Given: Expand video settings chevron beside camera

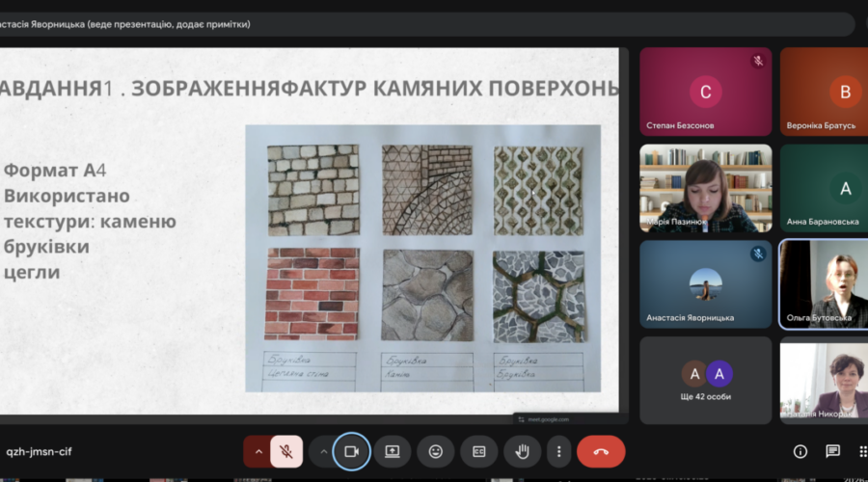Looking at the screenshot, I should tap(323, 451).
